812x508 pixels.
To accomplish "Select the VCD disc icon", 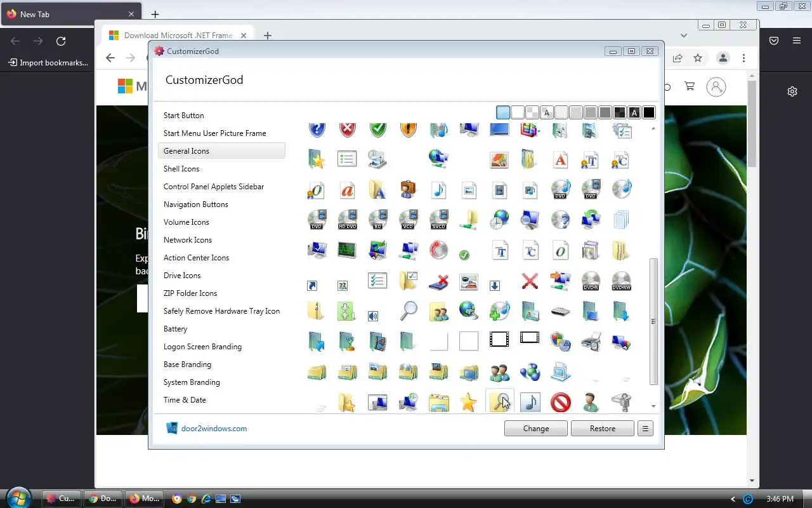I will [408, 220].
